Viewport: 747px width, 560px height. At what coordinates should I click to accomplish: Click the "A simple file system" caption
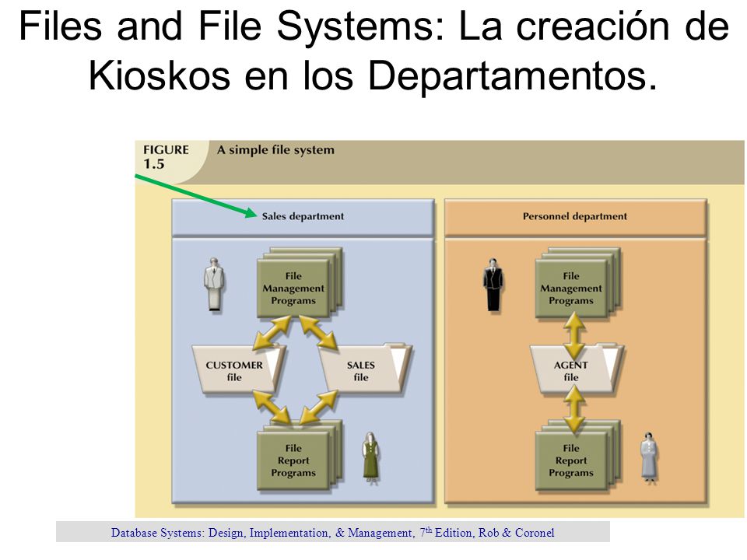point(275,150)
